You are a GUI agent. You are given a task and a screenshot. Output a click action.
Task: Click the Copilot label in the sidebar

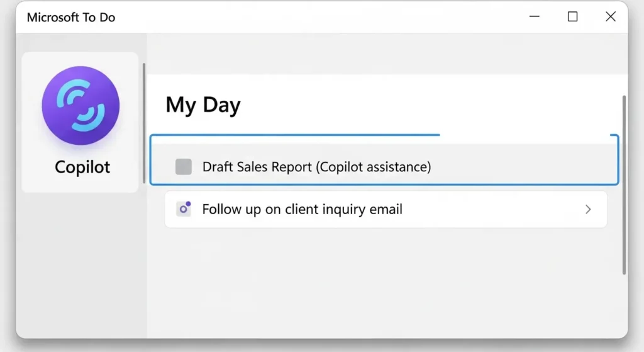tap(82, 167)
